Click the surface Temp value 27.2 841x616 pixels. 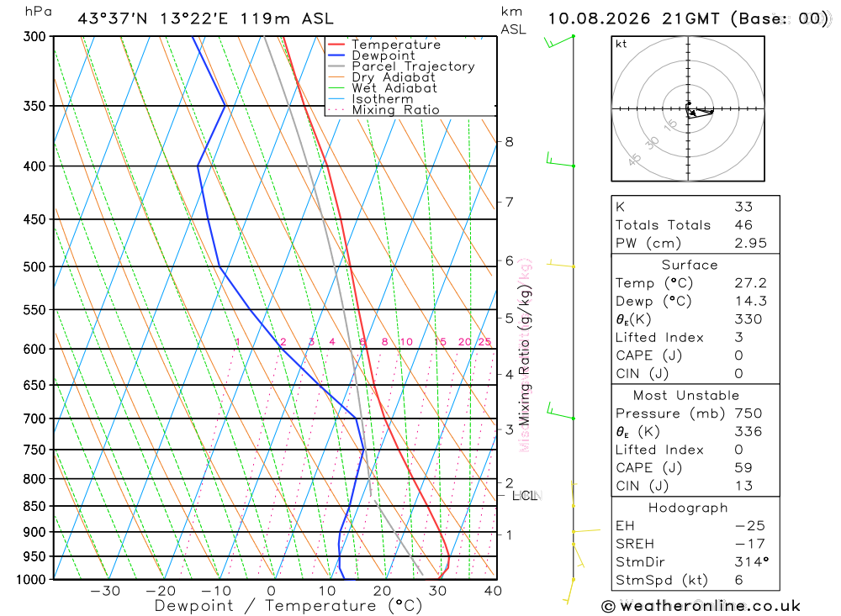(x=751, y=283)
